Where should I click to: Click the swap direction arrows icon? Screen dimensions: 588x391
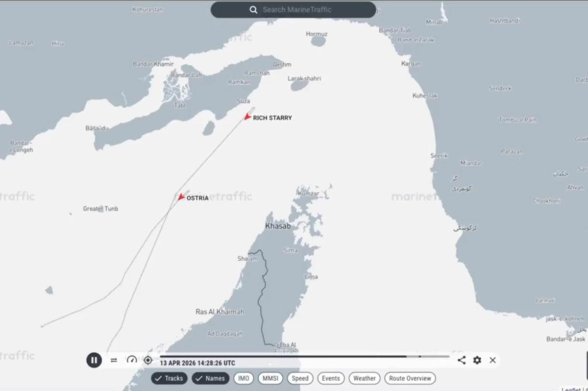pyautogui.click(x=114, y=360)
